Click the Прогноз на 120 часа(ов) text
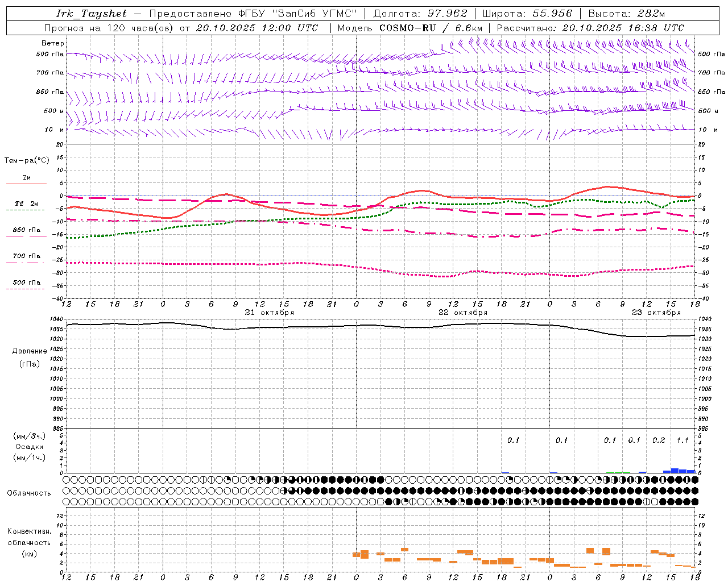This screenshot has height=582, width=728. tap(109, 28)
